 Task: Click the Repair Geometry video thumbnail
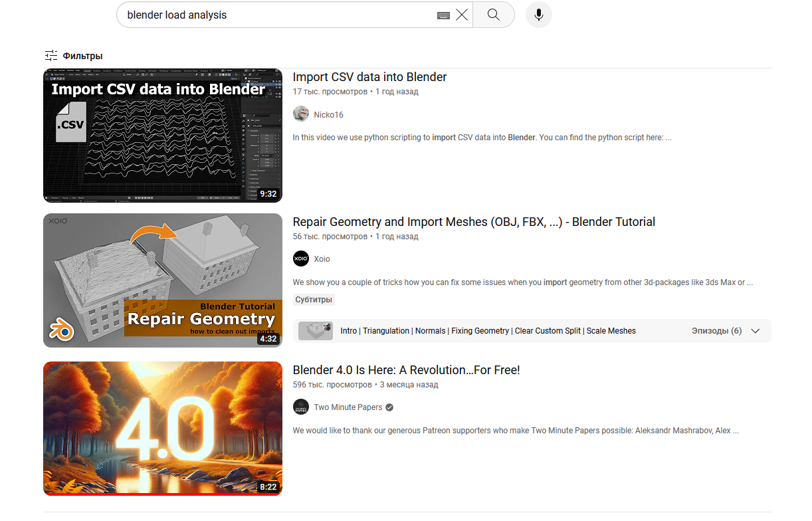click(162, 280)
